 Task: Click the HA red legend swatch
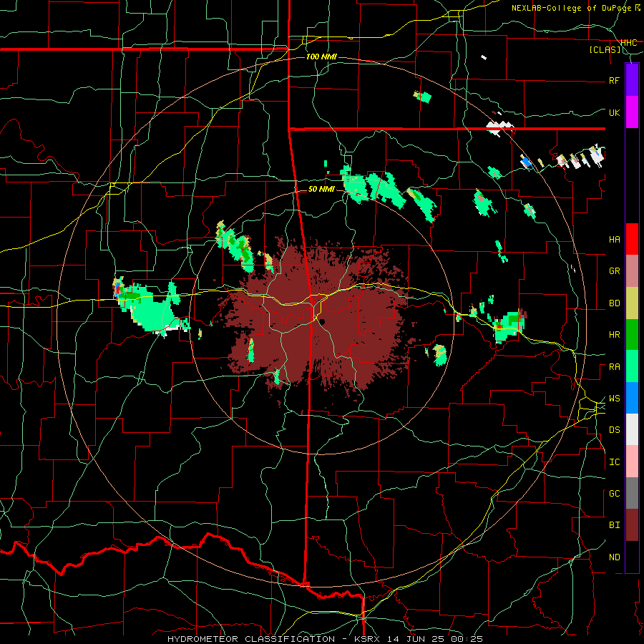click(x=632, y=239)
